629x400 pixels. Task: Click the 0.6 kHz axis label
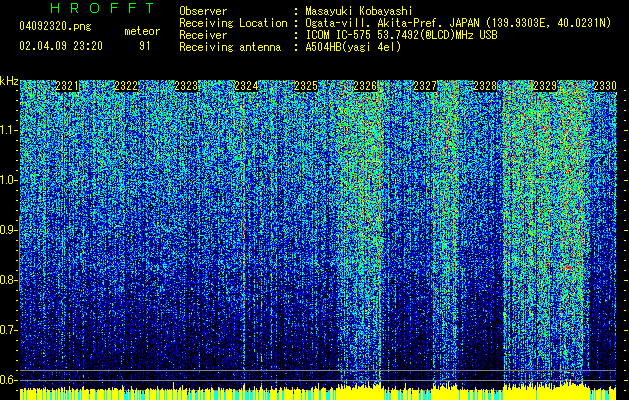(9, 380)
